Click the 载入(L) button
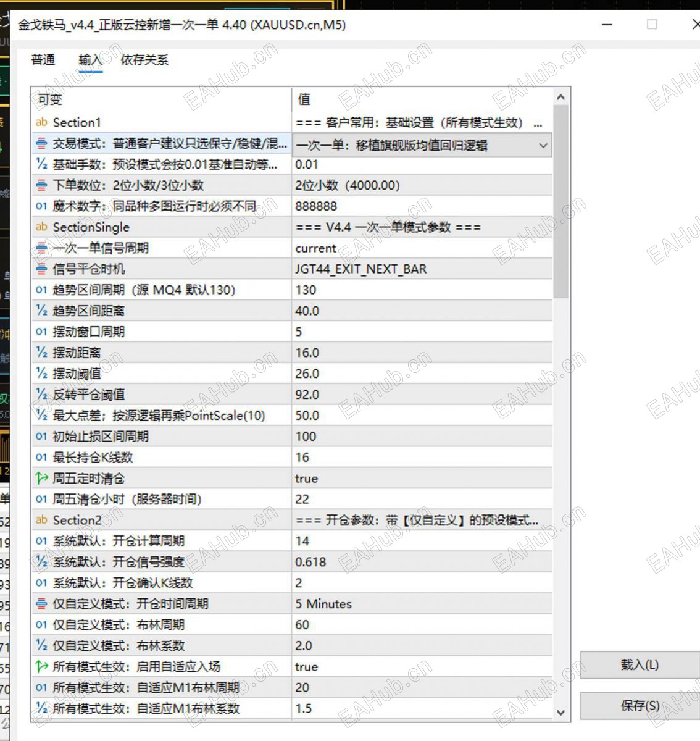 (640, 665)
